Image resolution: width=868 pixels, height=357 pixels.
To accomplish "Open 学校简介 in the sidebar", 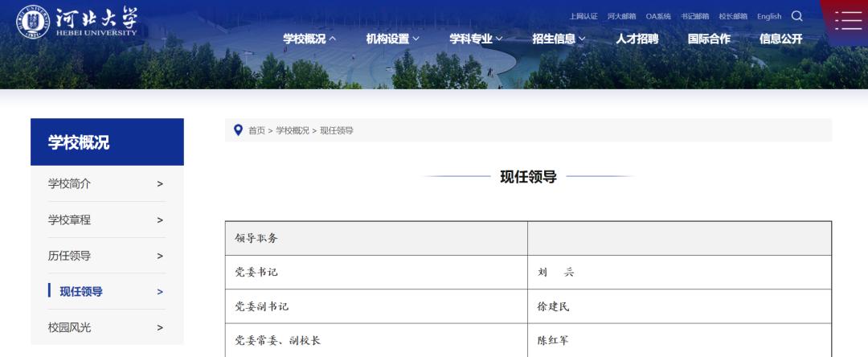I will pyautogui.click(x=69, y=184).
